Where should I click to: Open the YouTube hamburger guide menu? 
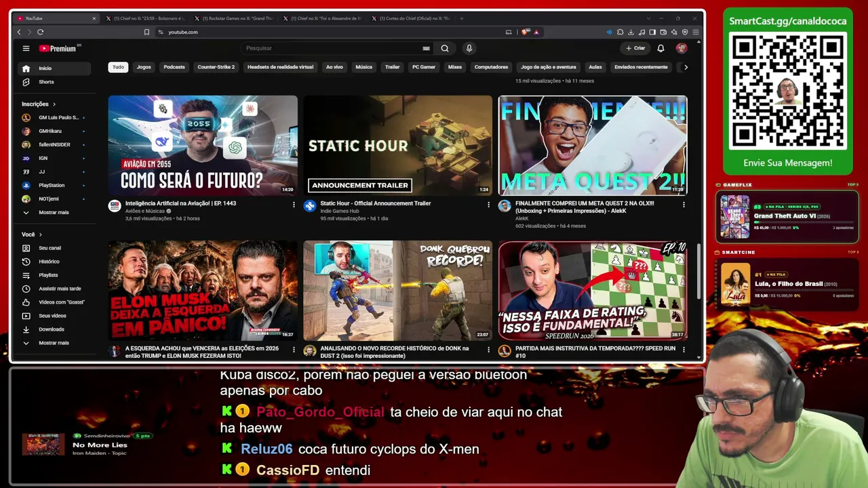coord(26,48)
